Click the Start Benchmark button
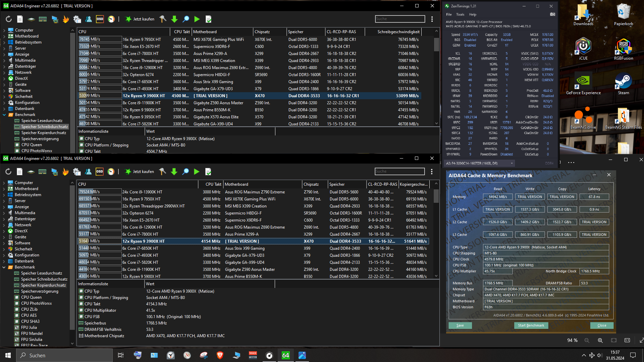This screenshot has width=644, height=362. (531, 325)
